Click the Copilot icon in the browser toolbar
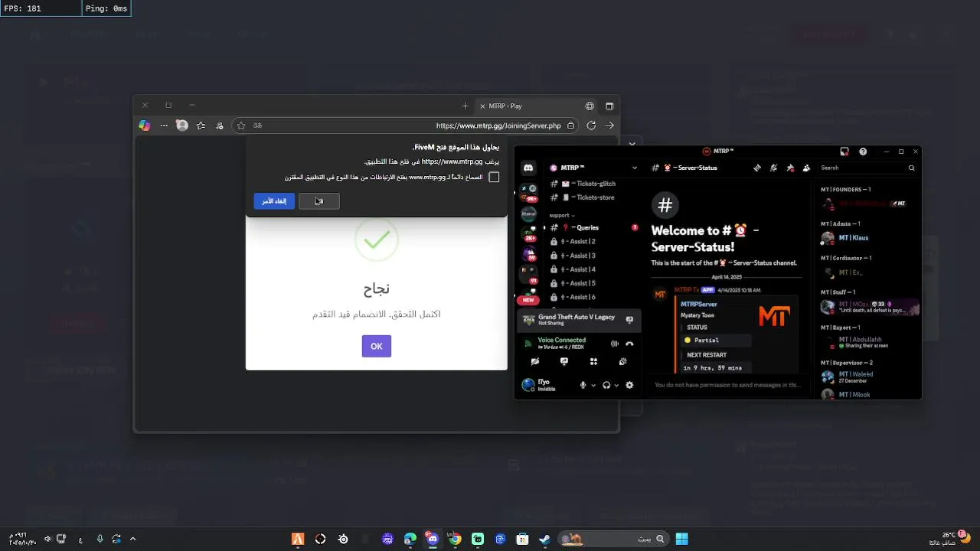This screenshot has width=980, height=551. coord(145,126)
